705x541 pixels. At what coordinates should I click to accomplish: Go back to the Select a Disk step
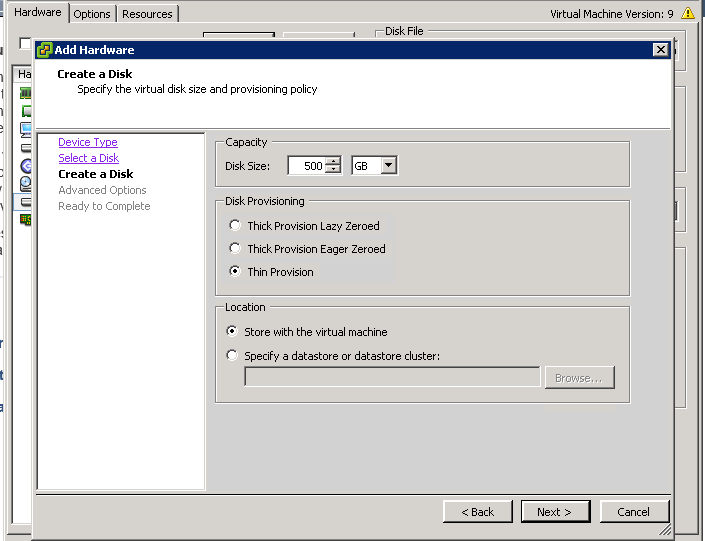89,158
